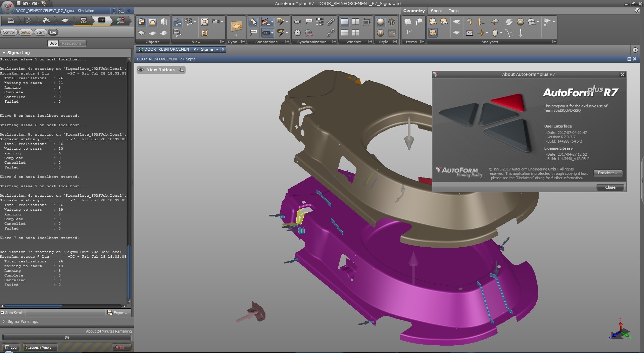Screen dimensions: 644x353
Task: Open the Start tab
Action: tap(40, 32)
